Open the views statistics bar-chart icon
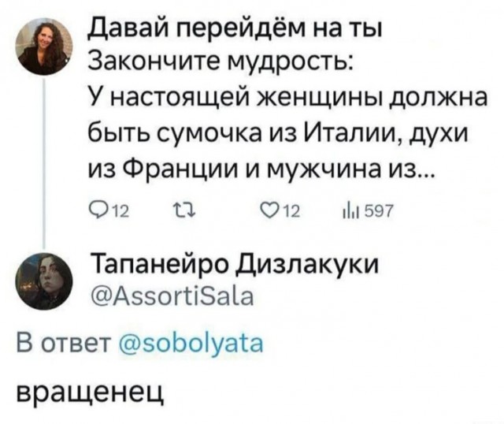Image resolution: width=504 pixels, height=424 pixels. [x=346, y=207]
